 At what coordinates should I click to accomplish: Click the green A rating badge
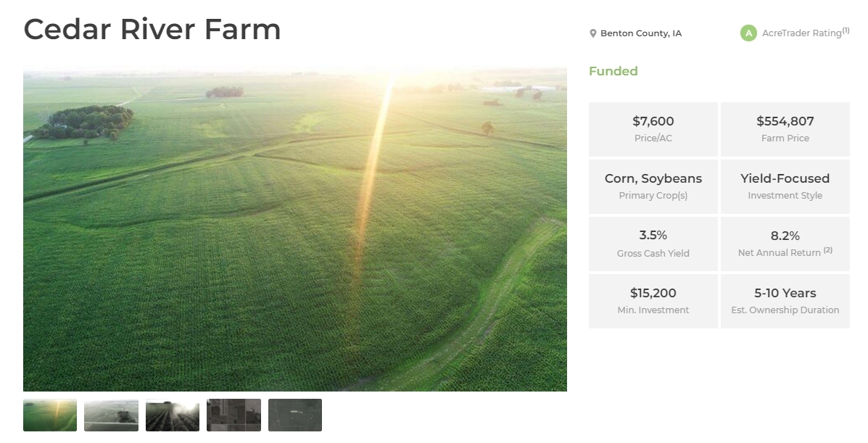[748, 33]
